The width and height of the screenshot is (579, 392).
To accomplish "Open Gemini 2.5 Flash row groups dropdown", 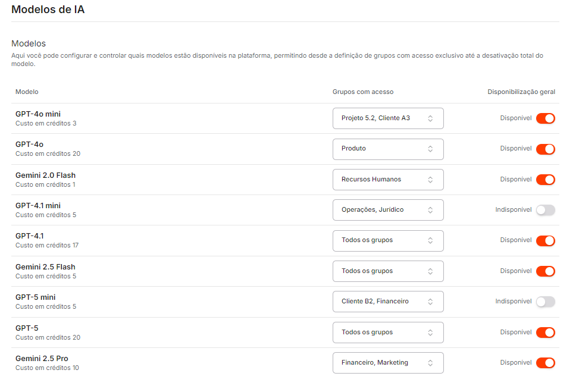I will coord(388,271).
